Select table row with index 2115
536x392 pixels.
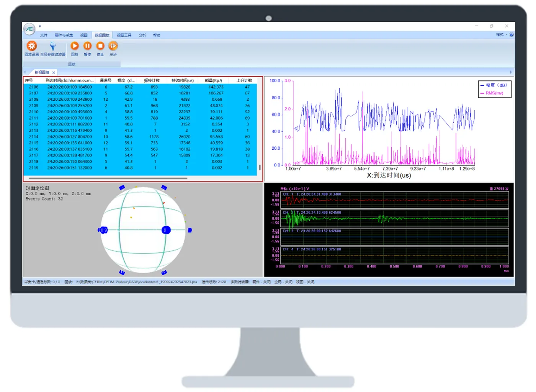tap(141, 143)
